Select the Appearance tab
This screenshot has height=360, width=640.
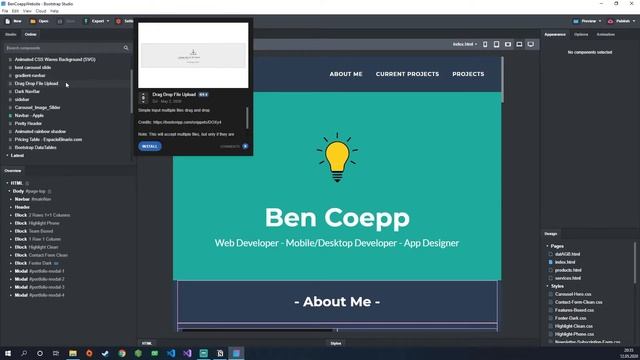click(x=555, y=35)
